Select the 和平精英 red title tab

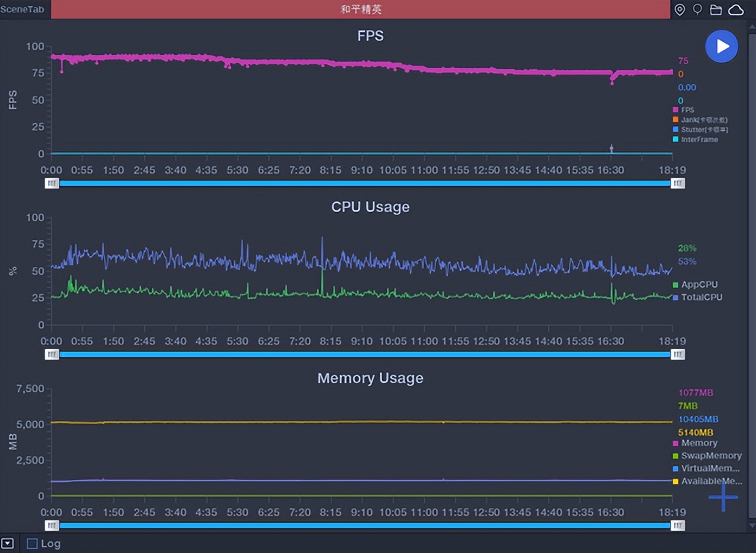tap(360, 9)
